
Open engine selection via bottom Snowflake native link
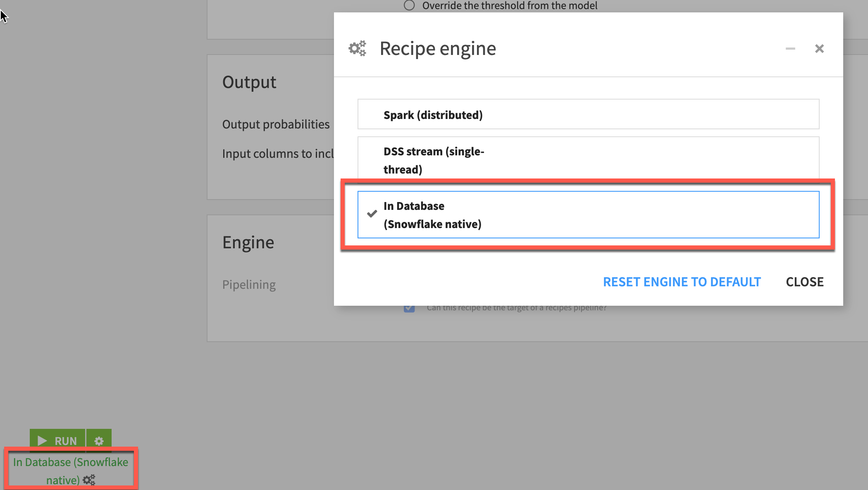70,470
